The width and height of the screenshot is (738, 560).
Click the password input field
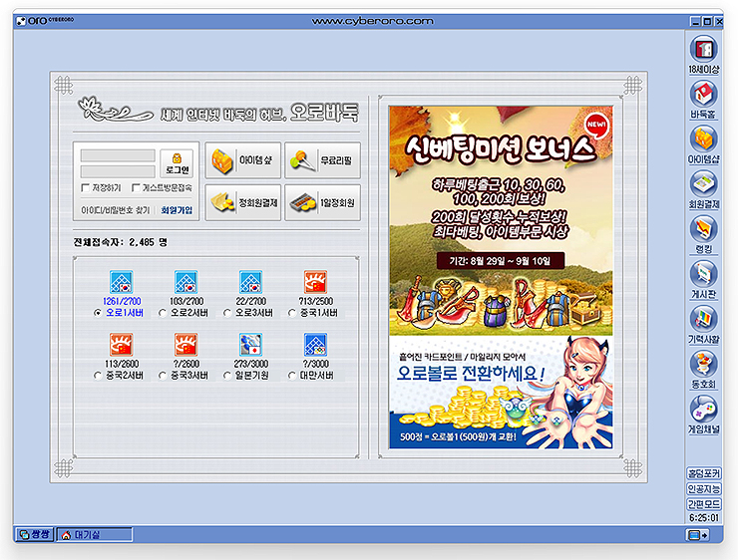[118, 171]
